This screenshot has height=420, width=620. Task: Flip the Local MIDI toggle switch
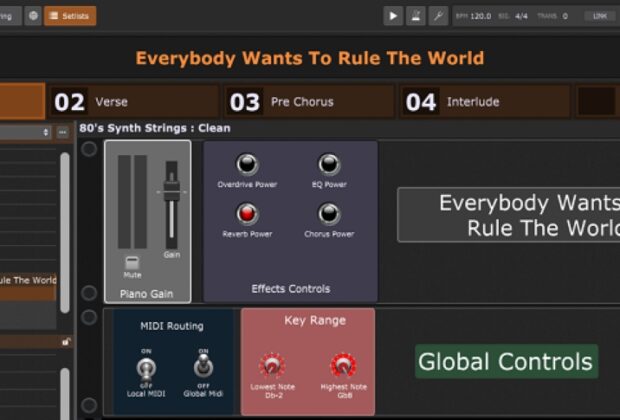click(146, 368)
